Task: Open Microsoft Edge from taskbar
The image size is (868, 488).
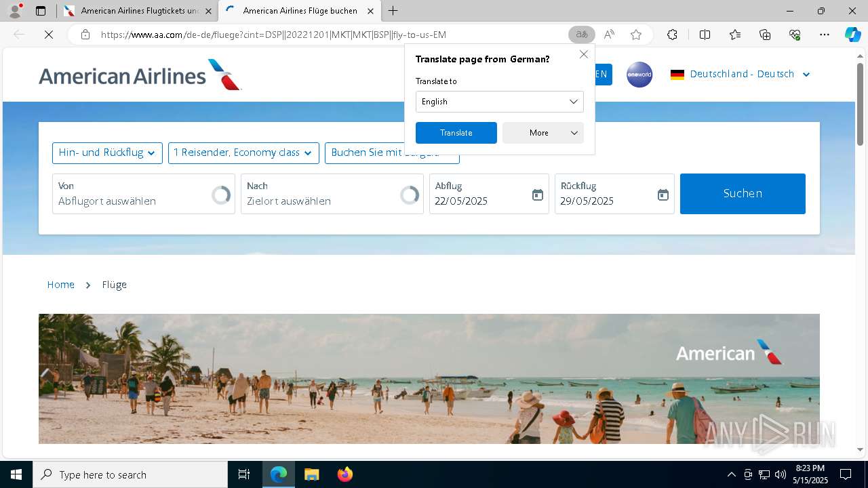Action: coord(279,474)
